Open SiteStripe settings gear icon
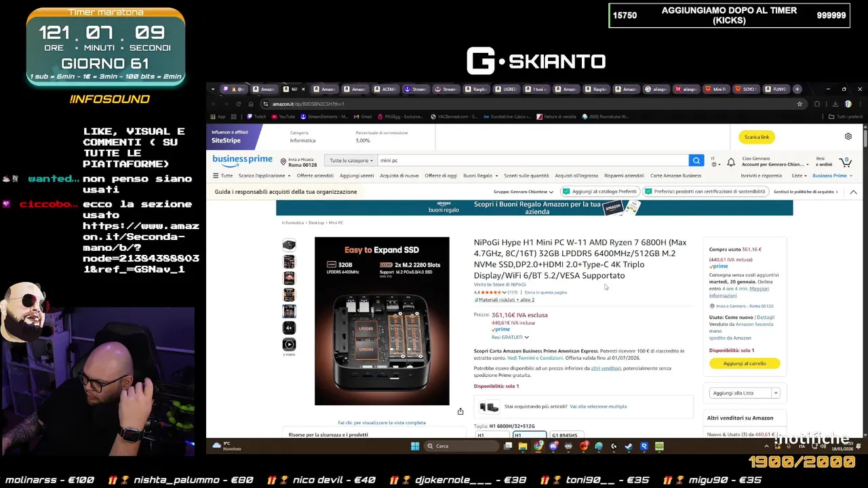 pos(848,136)
